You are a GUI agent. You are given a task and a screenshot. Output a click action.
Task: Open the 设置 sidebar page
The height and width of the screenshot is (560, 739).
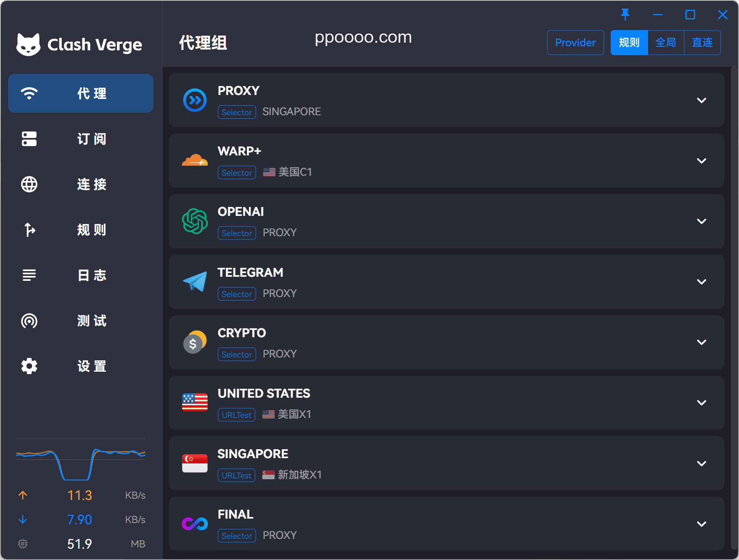pos(81,366)
